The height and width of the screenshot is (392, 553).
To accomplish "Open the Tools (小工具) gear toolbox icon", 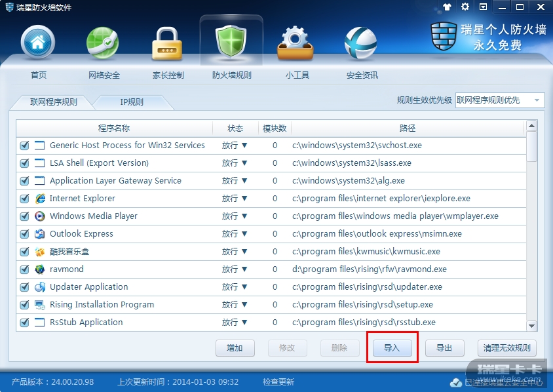I will 296,43.
